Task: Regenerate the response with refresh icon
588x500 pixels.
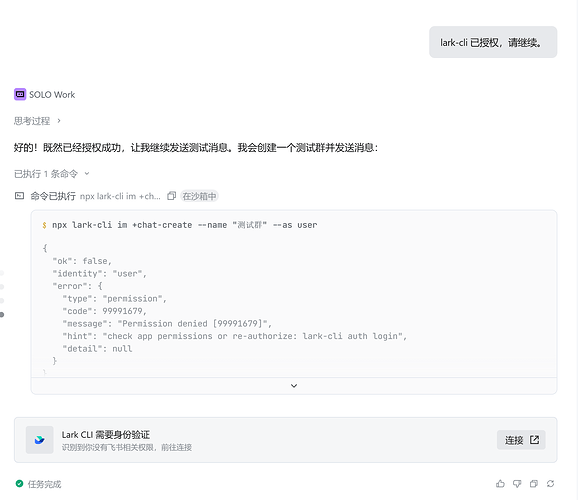Action: click(x=550, y=484)
